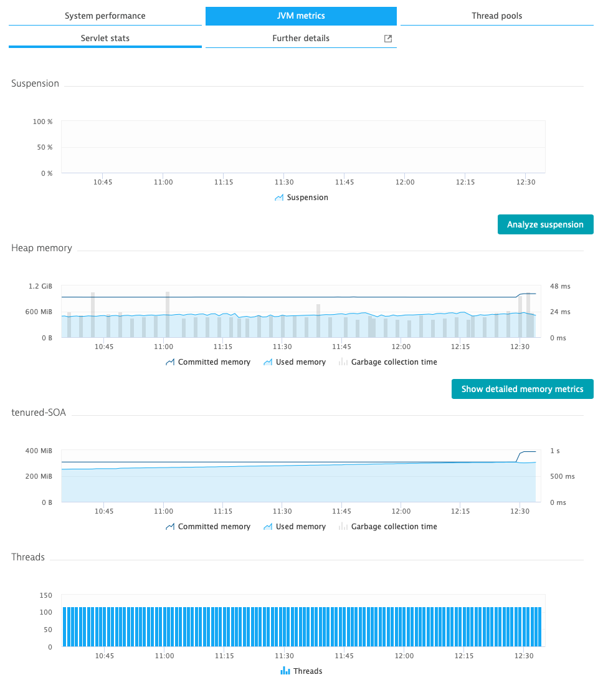603x700 pixels.
Task: Toggle Heap memory Garbage collection time series
Action: 394,362
